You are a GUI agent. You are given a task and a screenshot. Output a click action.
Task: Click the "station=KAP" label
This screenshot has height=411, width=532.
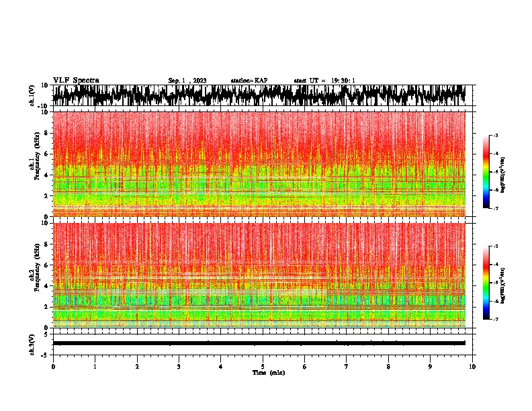[249, 81]
